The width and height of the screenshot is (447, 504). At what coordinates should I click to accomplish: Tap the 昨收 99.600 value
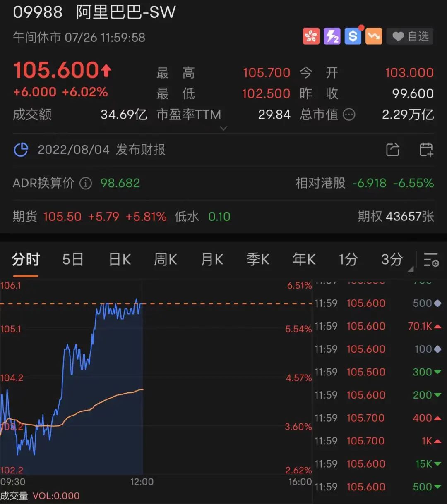[x=413, y=93]
